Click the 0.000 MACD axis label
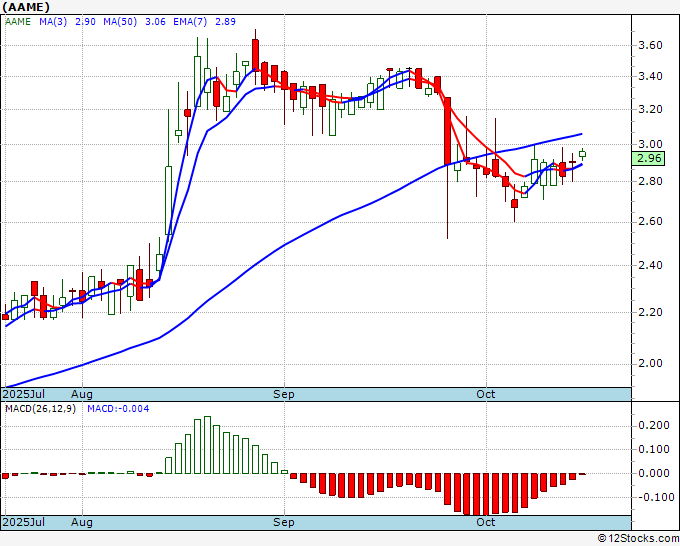 [x=654, y=473]
